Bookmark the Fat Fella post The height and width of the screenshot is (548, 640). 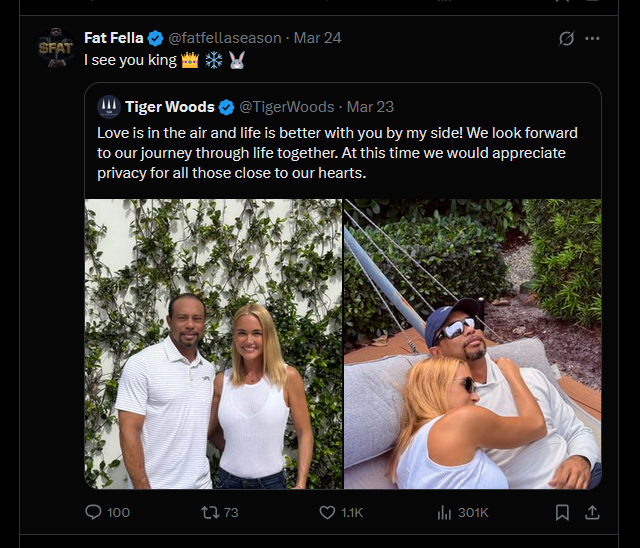562,512
